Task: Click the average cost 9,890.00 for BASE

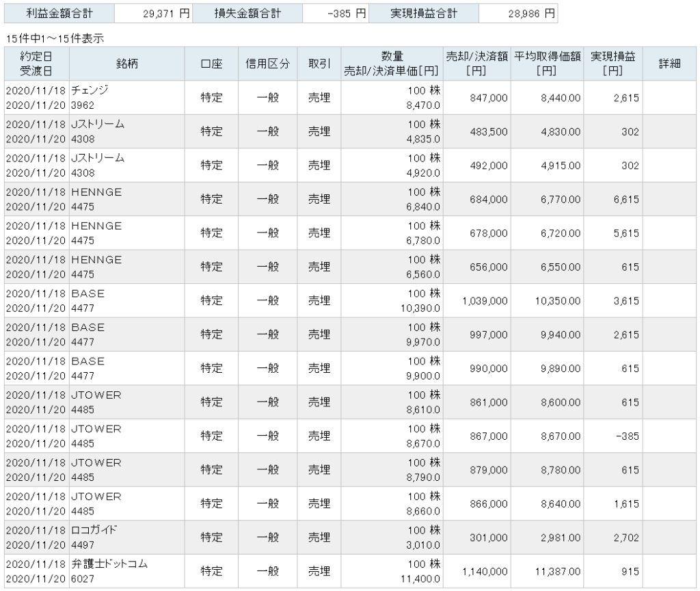Action: [x=561, y=369]
